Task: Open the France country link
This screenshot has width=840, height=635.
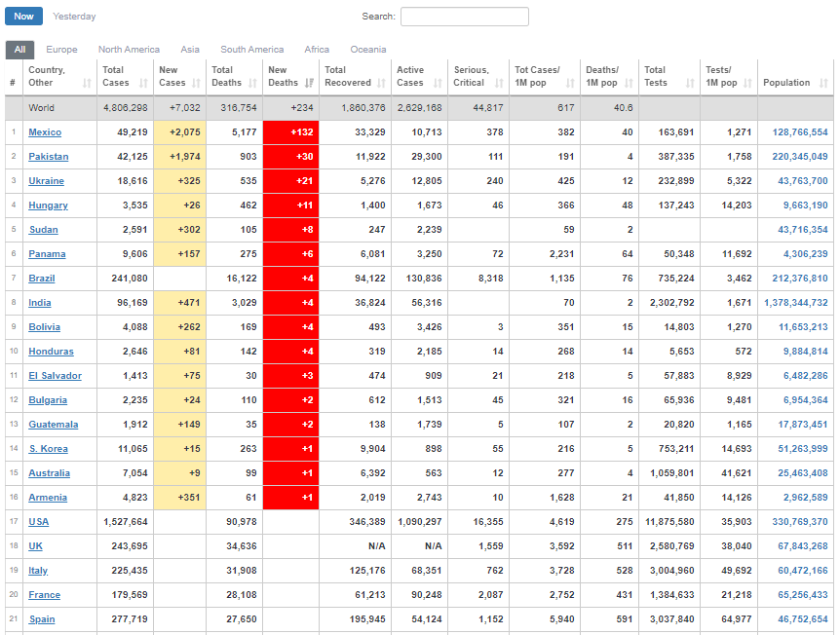Action: coord(45,595)
